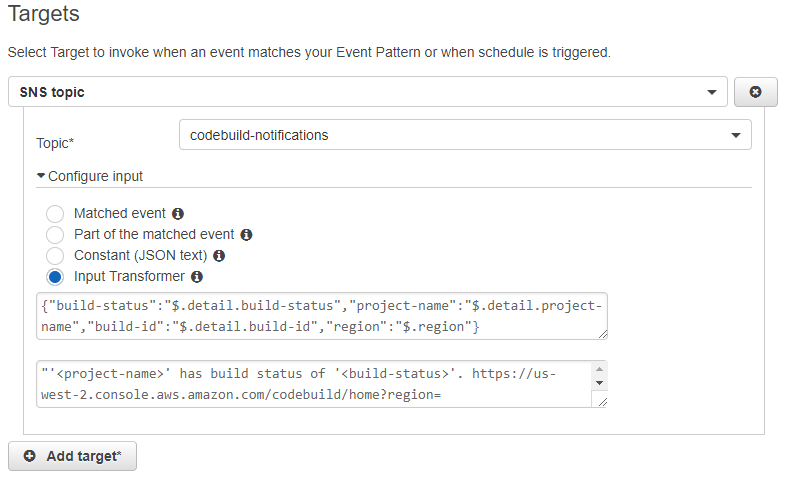
Task: Grab the input path box resize handle
Action: pos(602,335)
